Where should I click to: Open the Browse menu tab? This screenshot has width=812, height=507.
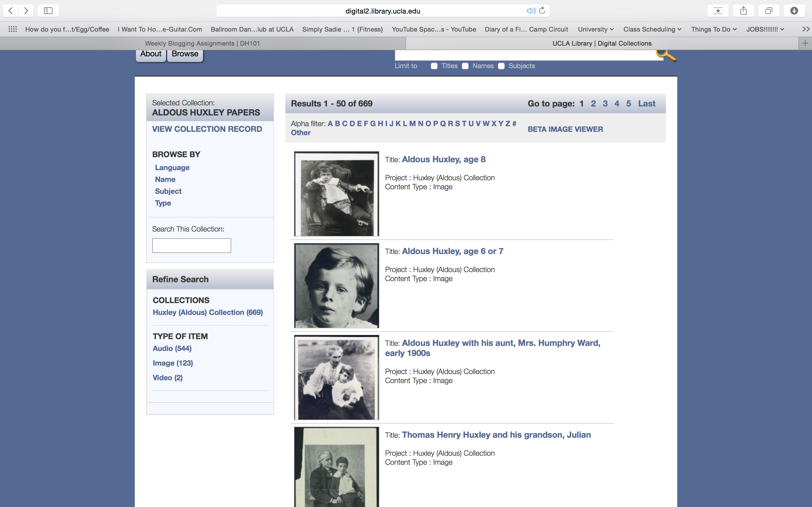point(185,54)
